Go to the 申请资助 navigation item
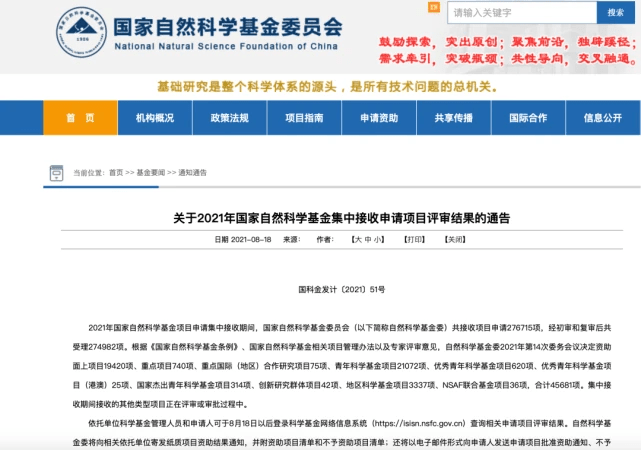Screen dimensions: 641x450 [x=379, y=118]
